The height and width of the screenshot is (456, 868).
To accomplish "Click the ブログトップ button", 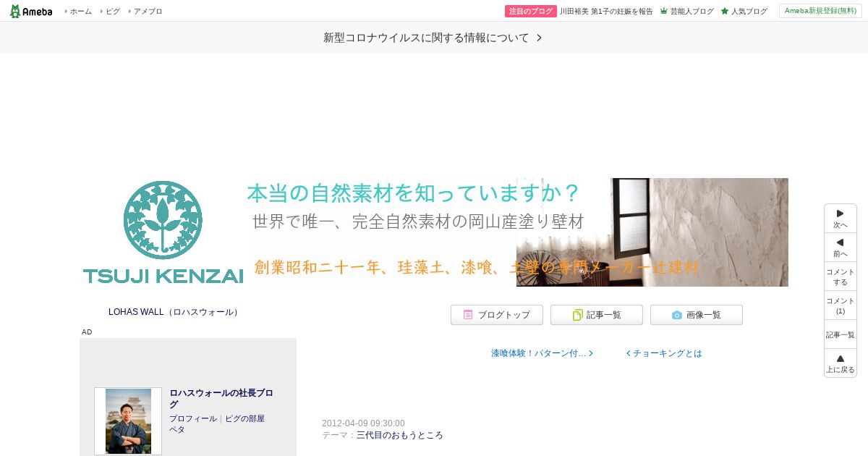I will pos(497,315).
